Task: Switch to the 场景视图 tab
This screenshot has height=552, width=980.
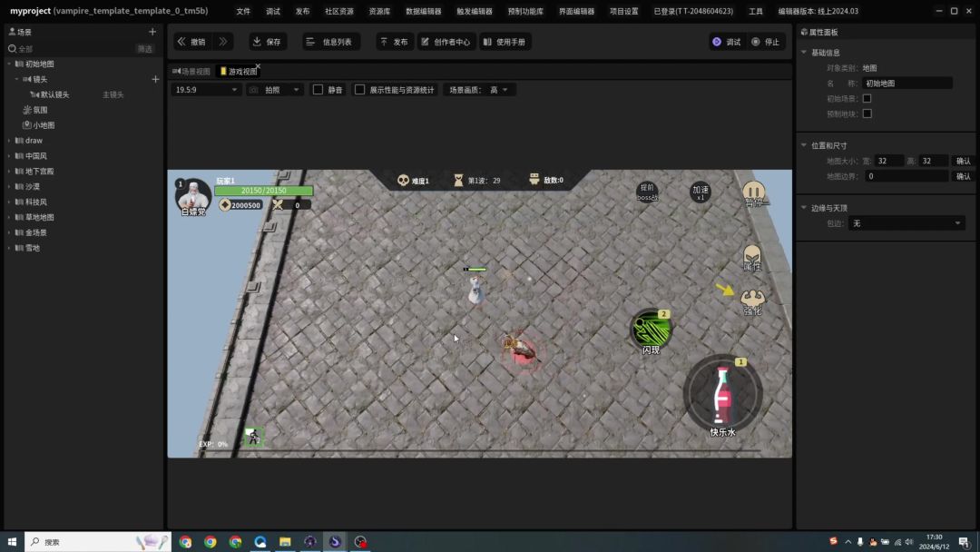Action: (x=191, y=71)
